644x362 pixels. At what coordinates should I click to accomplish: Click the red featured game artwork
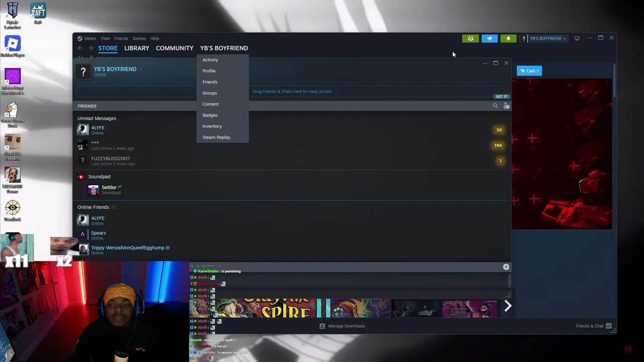(x=562, y=153)
